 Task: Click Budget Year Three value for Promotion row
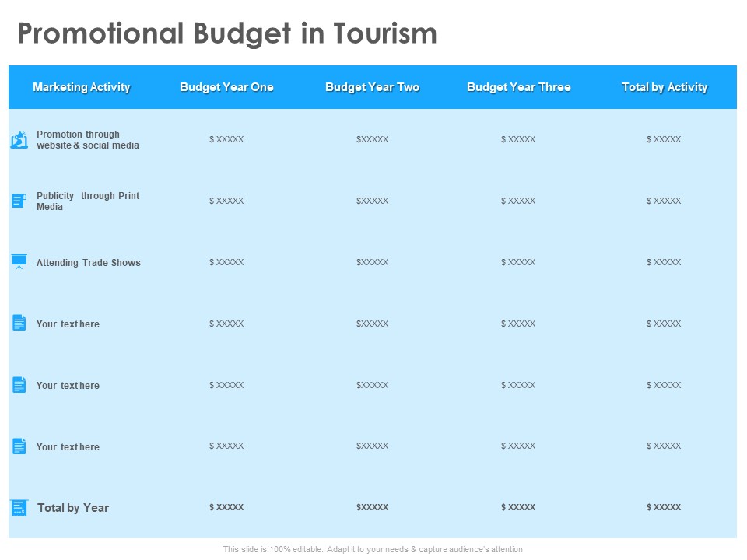click(518, 139)
